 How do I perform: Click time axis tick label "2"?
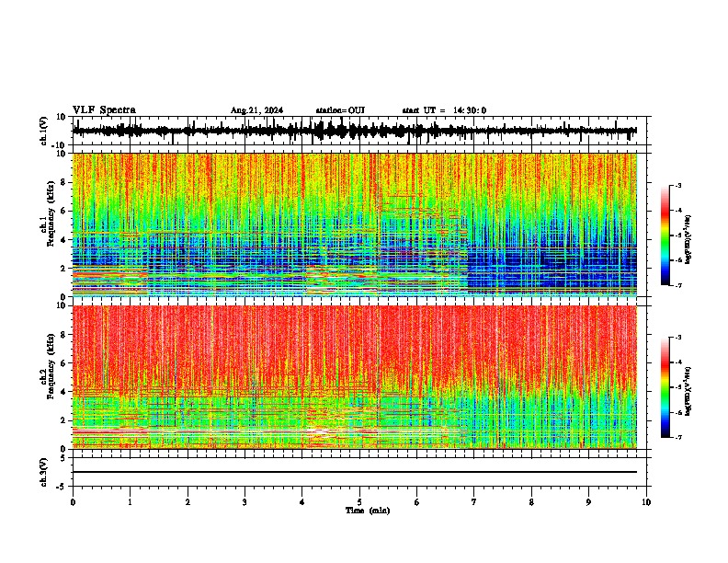[x=188, y=502]
